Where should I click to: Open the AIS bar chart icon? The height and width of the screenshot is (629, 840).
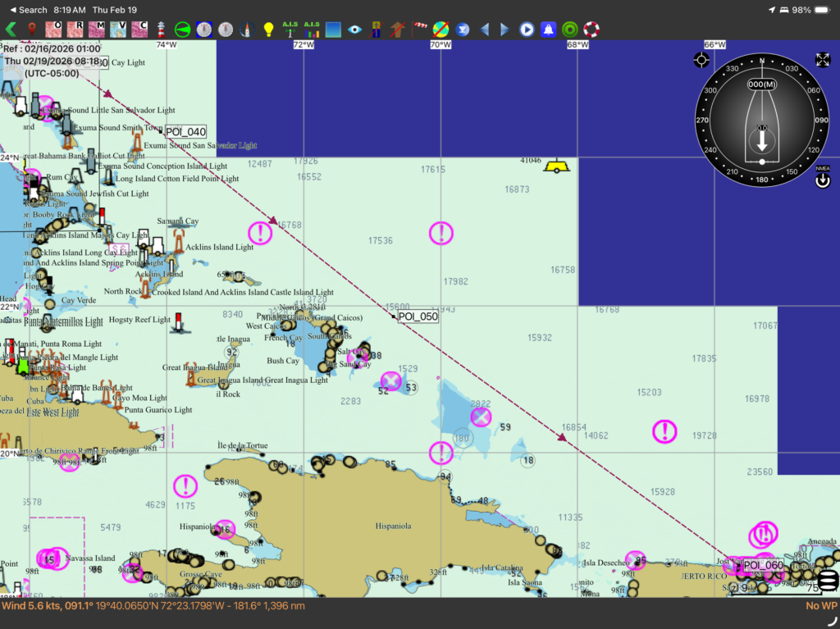(312, 30)
